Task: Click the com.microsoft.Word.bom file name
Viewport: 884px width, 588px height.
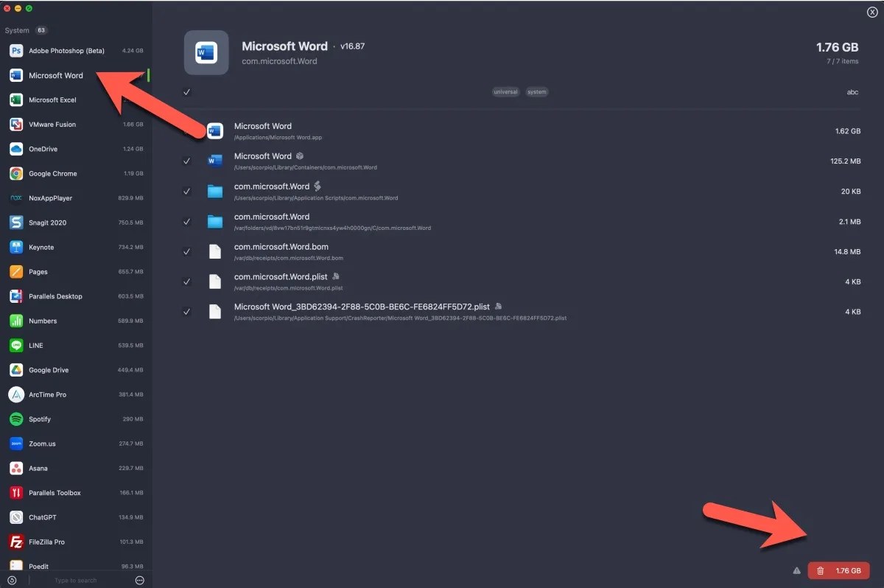Action: click(281, 247)
